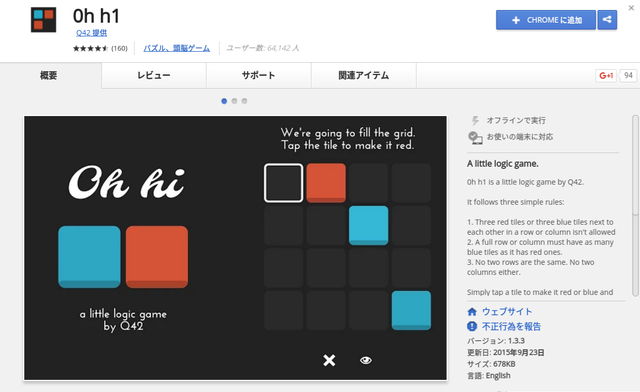
Task: Open the Q42 提供 developer link
Action: [91, 33]
